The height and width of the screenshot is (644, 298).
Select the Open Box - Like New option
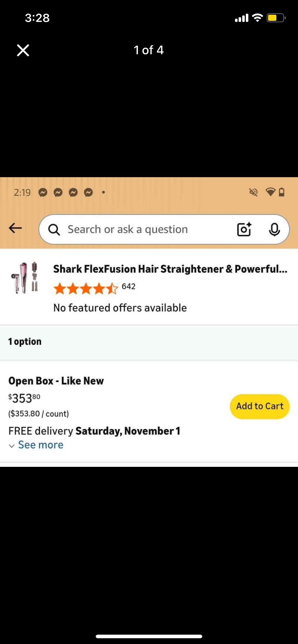(56, 381)
